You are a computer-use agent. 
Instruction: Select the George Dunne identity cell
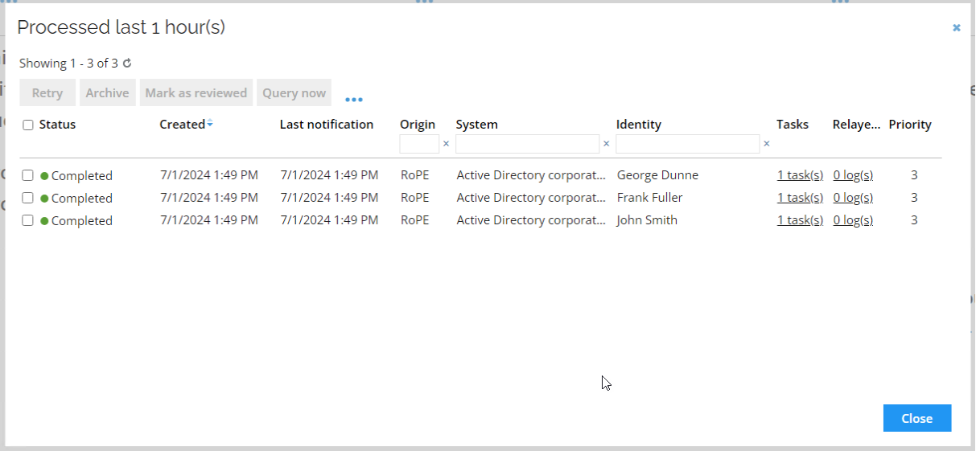click(657, 175)
